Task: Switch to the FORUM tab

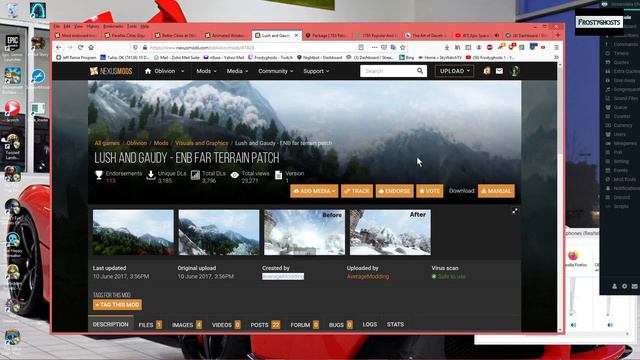Action: click(304, 324)
